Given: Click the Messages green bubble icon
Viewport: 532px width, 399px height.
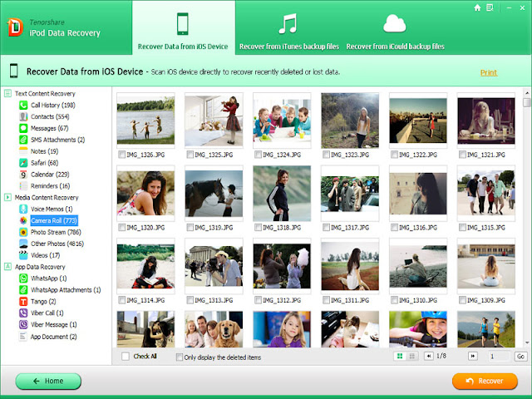Looking at the screenshot, I should point(23,128).
